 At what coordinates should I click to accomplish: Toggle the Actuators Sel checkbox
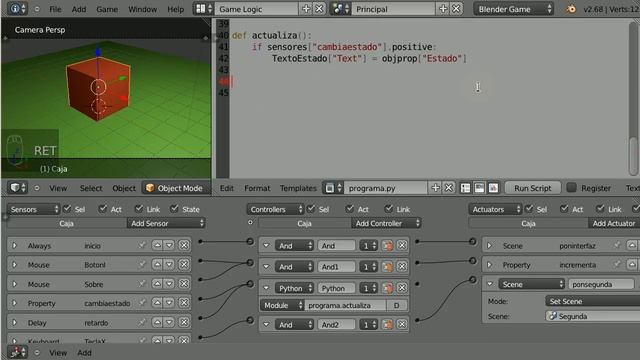pos(529,209)
